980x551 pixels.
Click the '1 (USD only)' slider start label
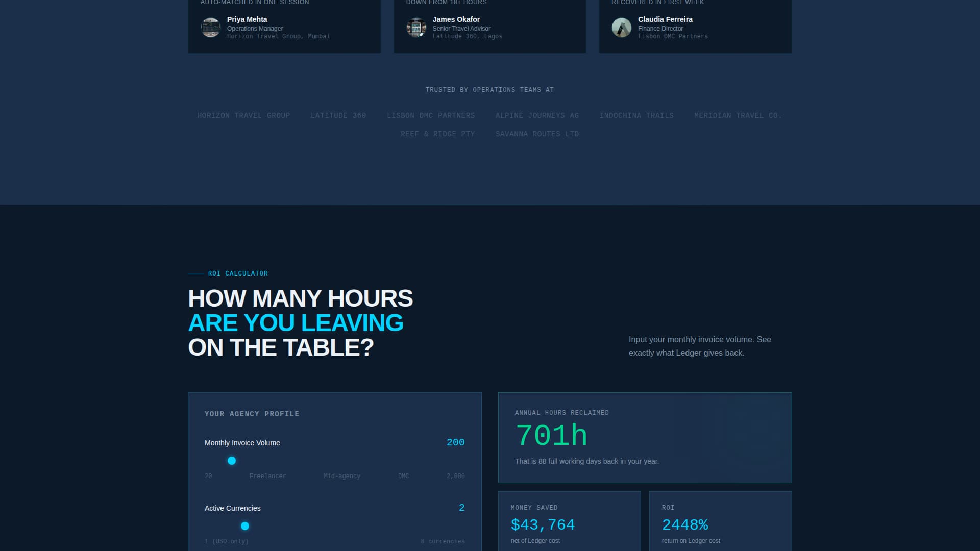click(x=227, y=541)
